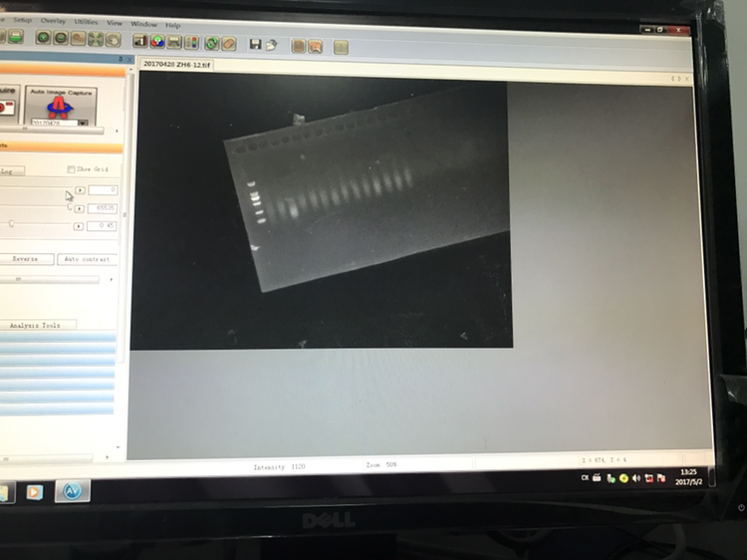747x560 pixels.
Task: Open the Setup menu
Action: pos(22,20)
